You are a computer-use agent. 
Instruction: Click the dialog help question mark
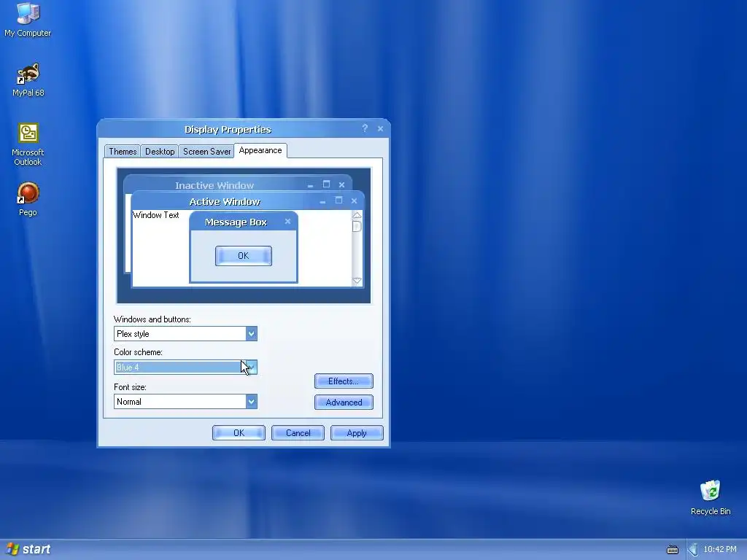pyautogui.click(x=365, y=128)
